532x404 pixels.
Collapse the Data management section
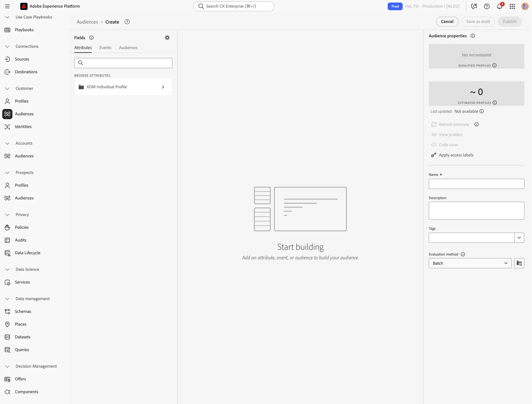[x=7, y=299]
